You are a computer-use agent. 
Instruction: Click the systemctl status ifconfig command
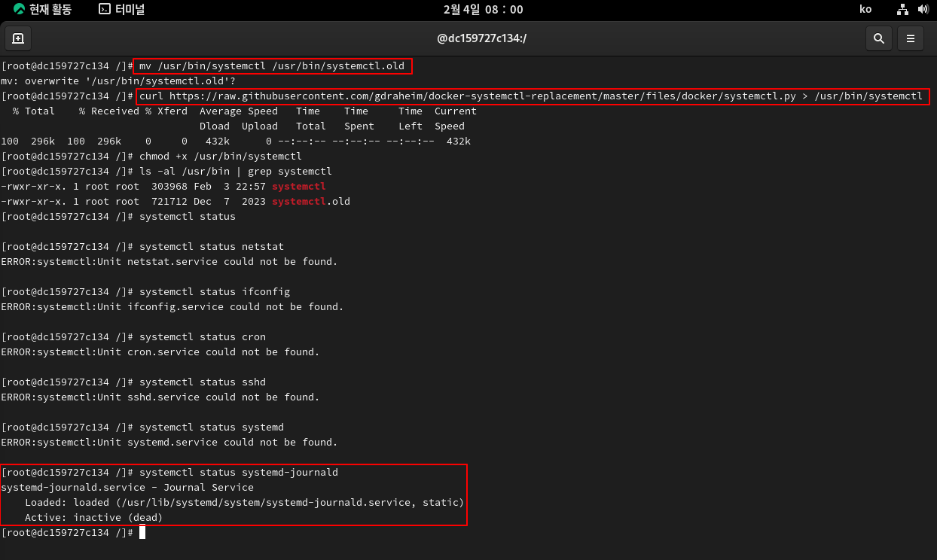tap(215, 292)
